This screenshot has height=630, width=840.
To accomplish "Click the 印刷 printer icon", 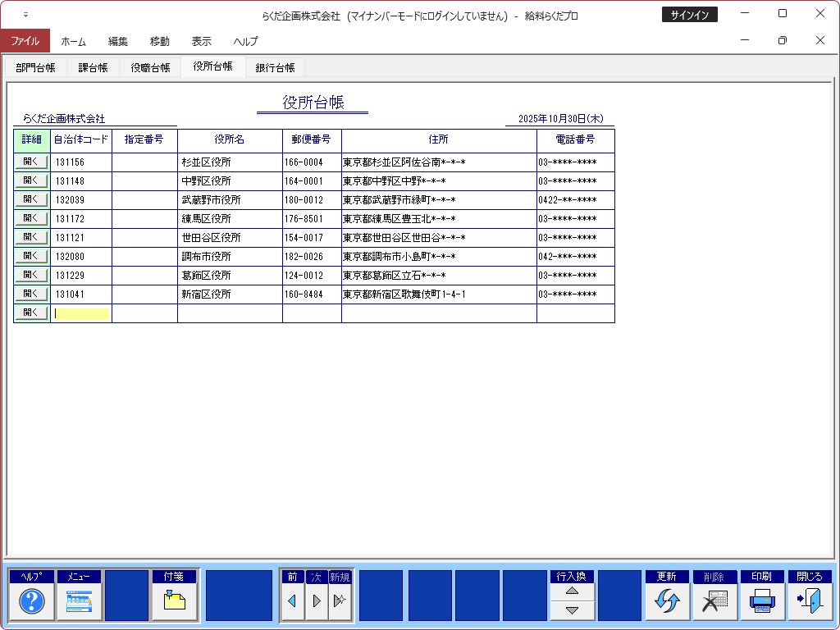I will coord(761,601).
